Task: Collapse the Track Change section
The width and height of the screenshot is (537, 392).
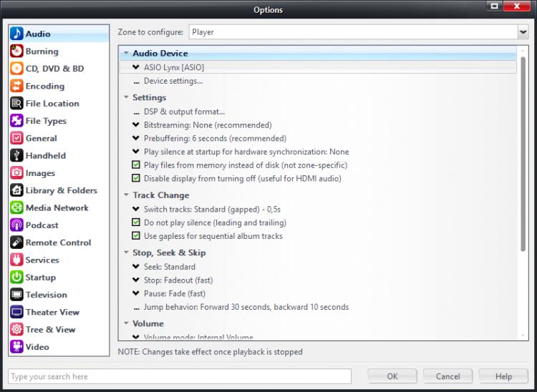Action: click(x=126, y=195)
